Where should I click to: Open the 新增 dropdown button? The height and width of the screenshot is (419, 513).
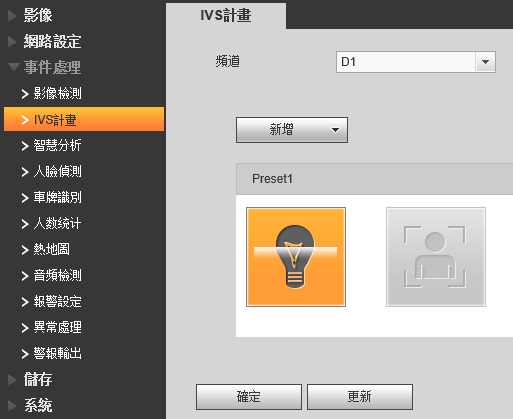click(x=292, y=130)
